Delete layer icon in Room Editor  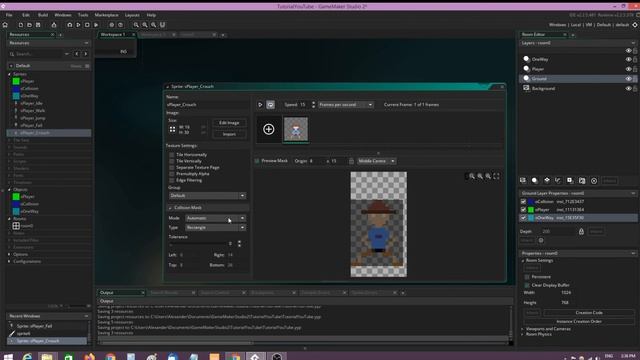(594, 180)
